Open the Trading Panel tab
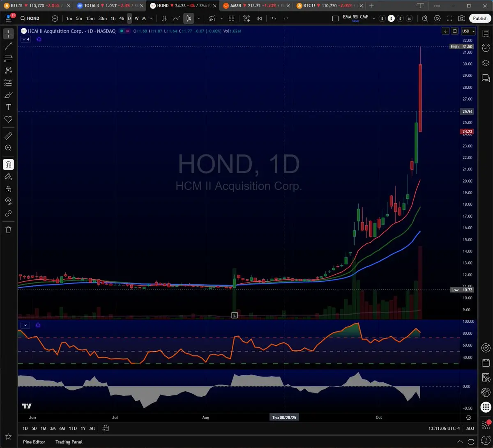The image size is (493, 448). (69, 442)
